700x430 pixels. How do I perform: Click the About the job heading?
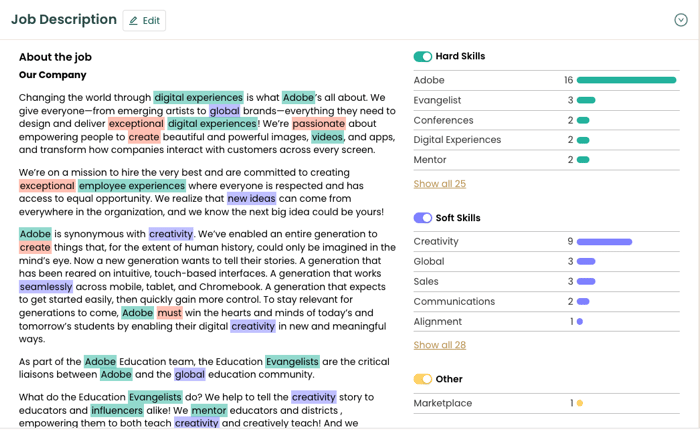coord(55,57)
